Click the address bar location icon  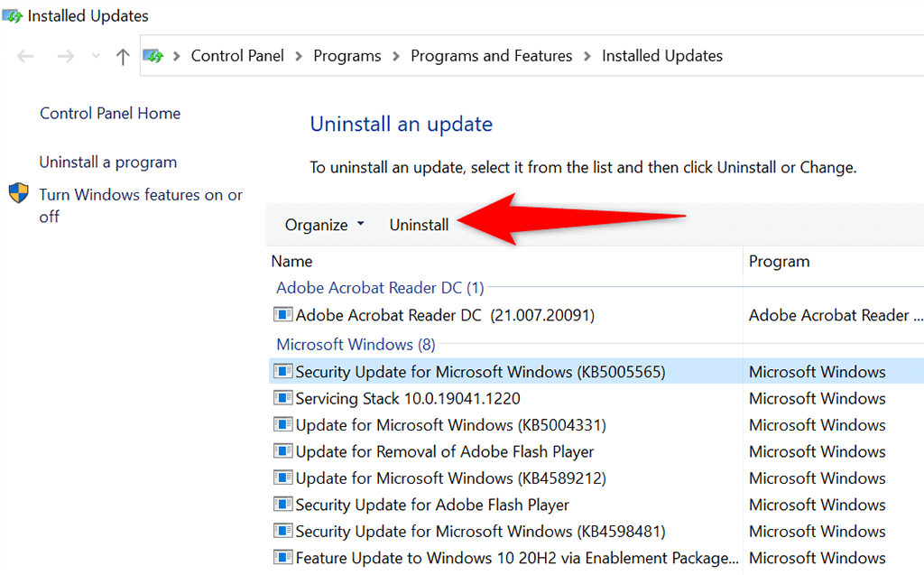click(x=154, y=56)
